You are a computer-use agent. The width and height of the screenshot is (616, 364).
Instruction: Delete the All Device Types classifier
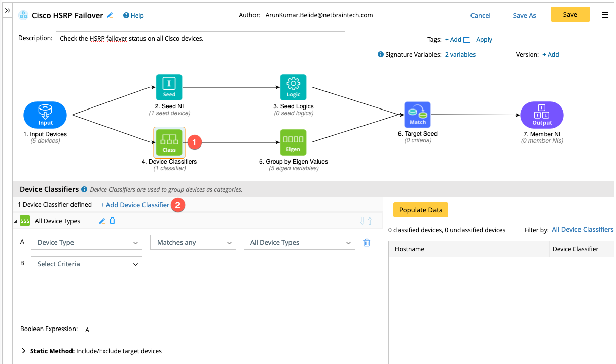(x=113, y=221)
